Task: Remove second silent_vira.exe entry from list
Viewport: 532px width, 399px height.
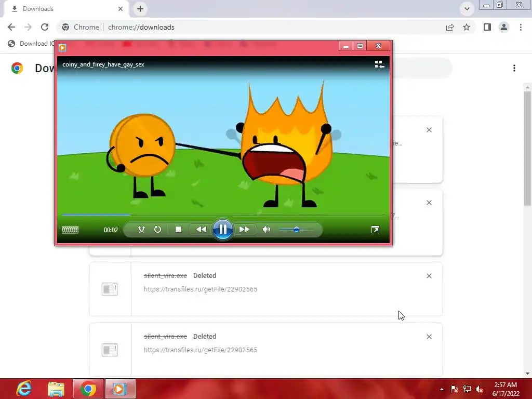Action: (x=429, y=337)
